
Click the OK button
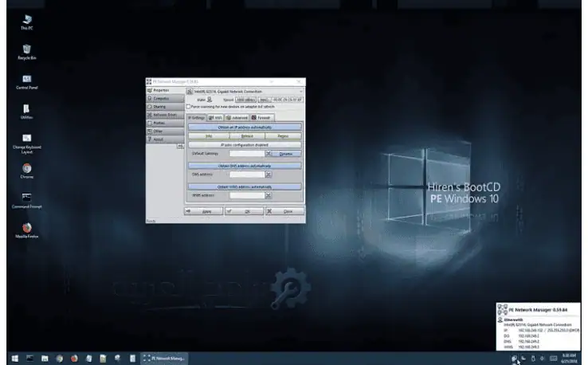tap(244, 211)
